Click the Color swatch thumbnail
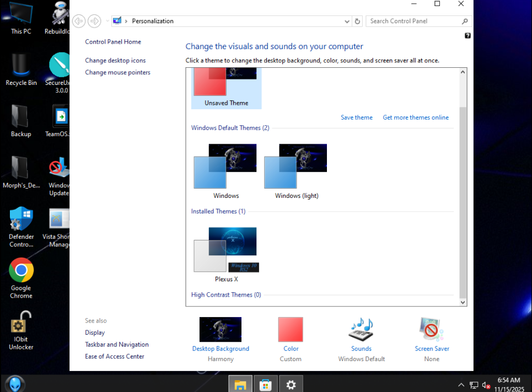 291,329
